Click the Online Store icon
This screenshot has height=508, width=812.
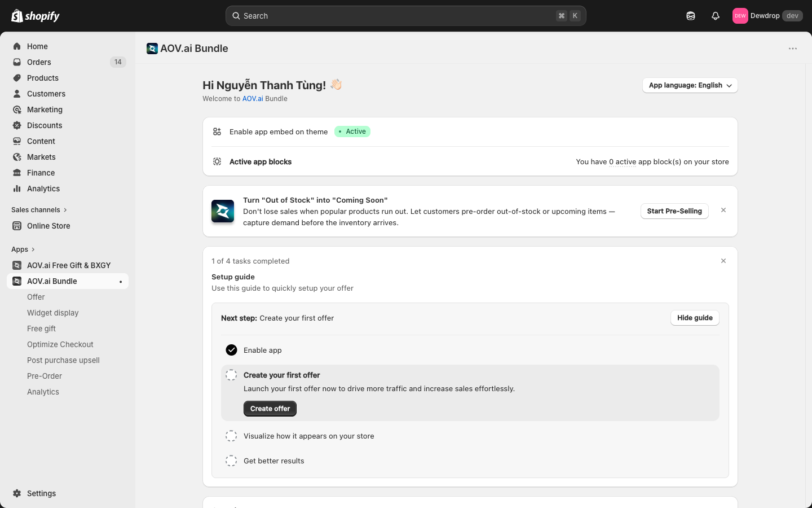[17, 226]
